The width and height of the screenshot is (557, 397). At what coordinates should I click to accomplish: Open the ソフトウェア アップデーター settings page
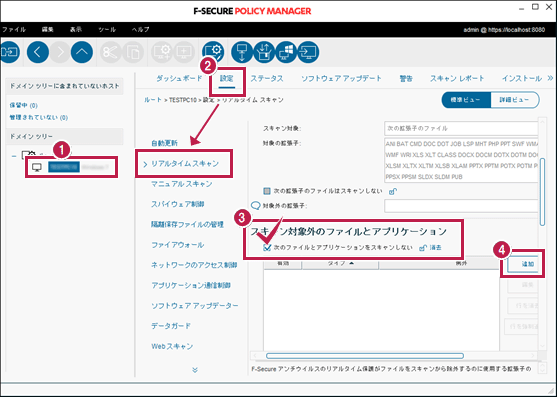point(195,305)
